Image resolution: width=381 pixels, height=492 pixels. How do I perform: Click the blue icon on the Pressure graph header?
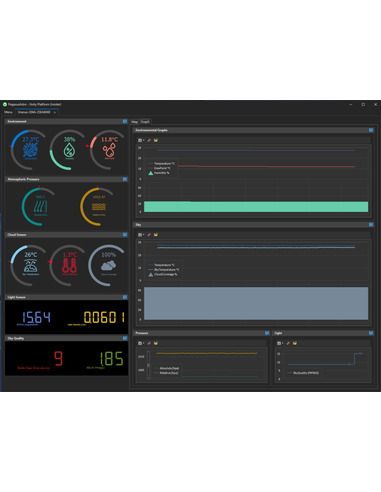267,333
